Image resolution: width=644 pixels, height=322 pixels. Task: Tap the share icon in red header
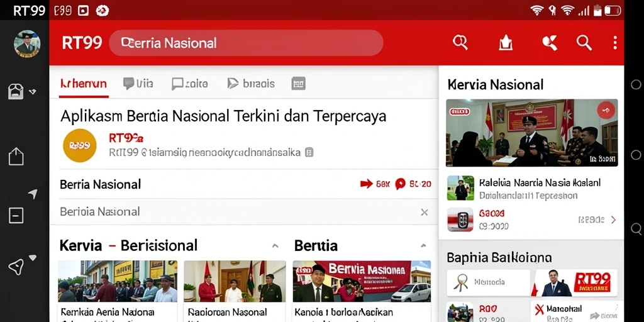[550, 42]
